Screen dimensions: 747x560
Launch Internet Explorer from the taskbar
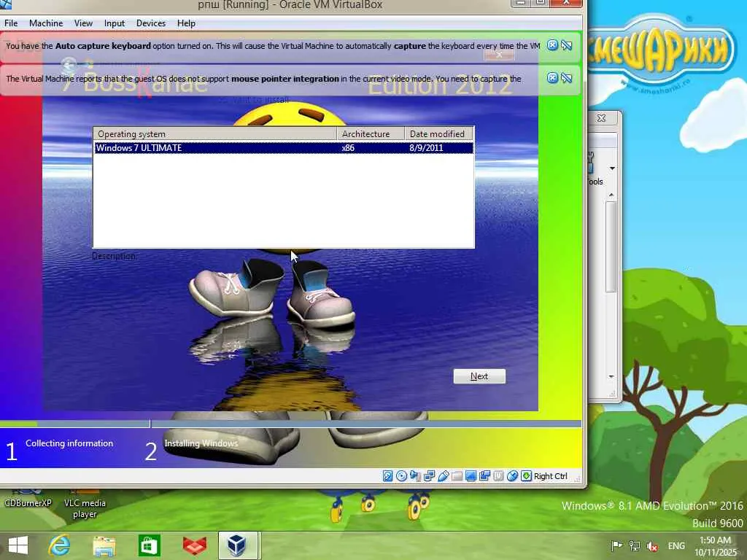click(x=59, y=545)
